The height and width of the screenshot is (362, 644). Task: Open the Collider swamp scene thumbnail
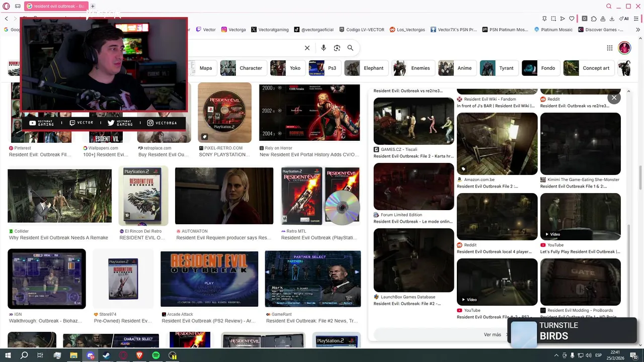[59, 196]
